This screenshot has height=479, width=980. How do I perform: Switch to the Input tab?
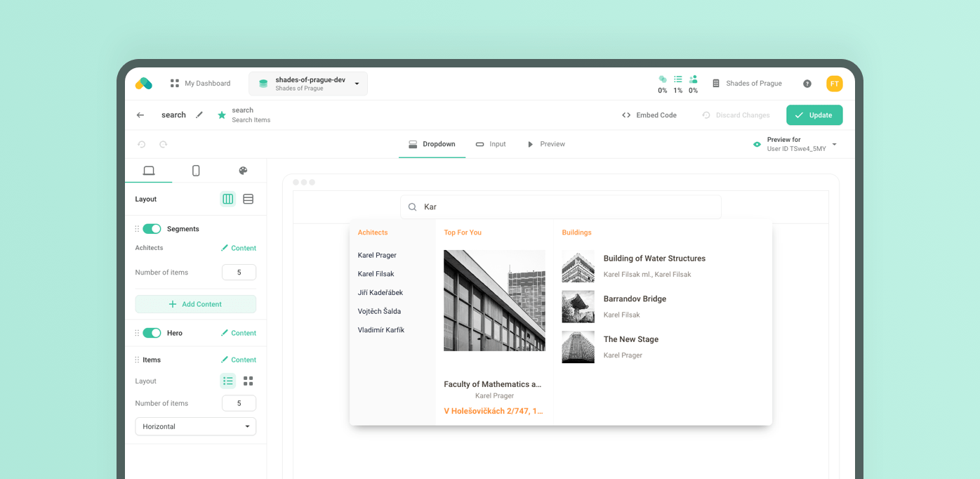491,144
